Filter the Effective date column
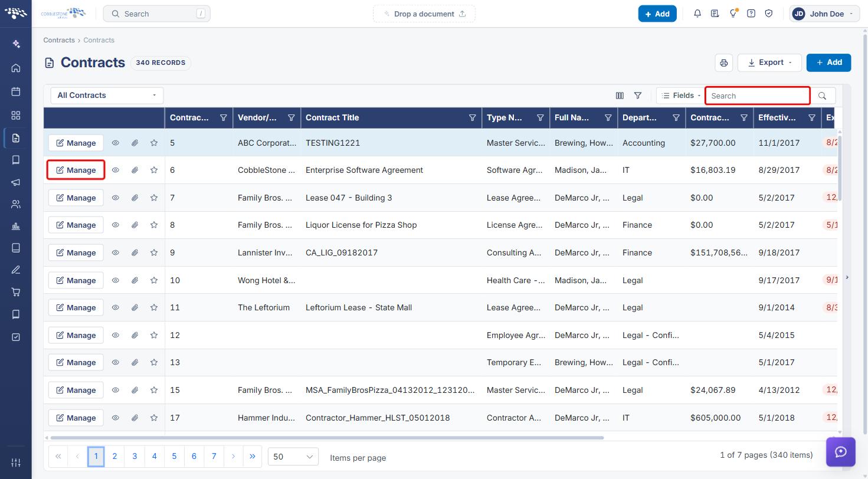The width and height of the screenshot is (868, 479). click(812, 117)
